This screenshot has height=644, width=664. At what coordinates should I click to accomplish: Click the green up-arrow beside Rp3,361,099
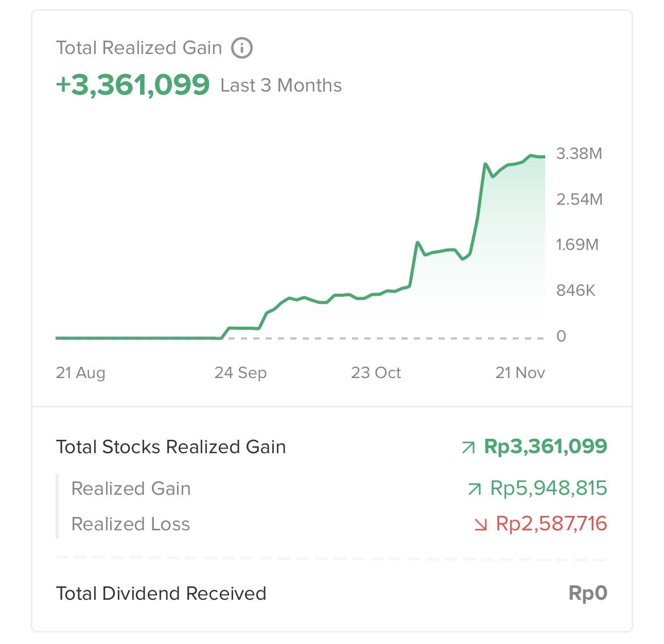point(468,448)
